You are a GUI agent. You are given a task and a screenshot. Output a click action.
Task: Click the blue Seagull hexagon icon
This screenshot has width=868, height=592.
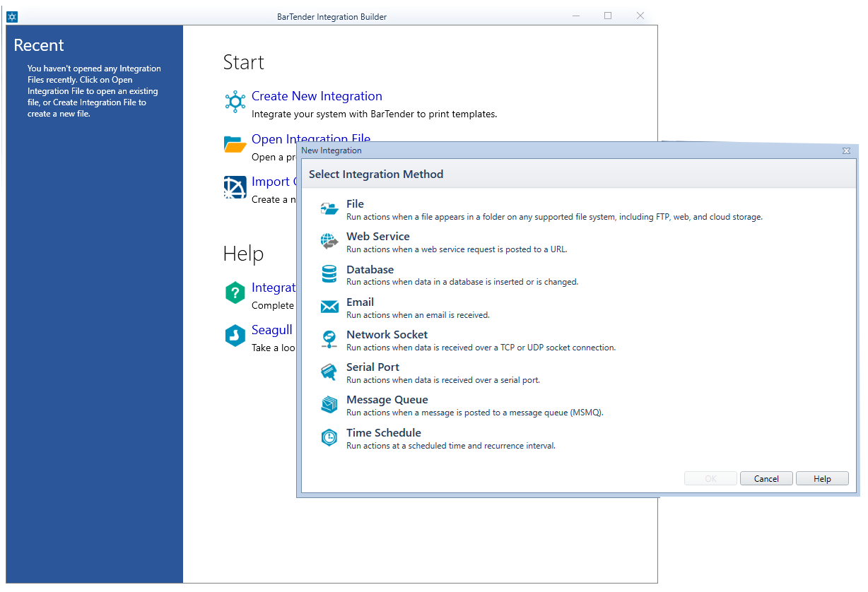(235, 336)
